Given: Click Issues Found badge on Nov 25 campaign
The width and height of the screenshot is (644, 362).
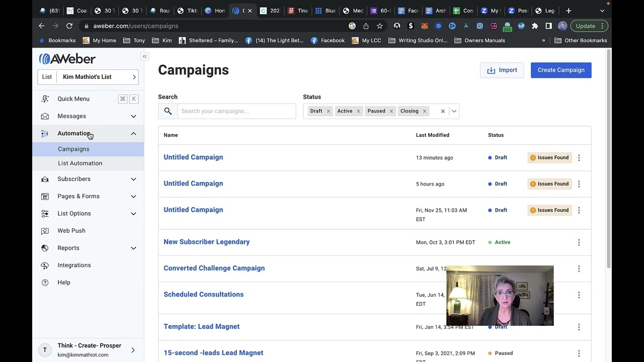Looking at the screenshot, I should pyautogui.click(x=550, y=210).
